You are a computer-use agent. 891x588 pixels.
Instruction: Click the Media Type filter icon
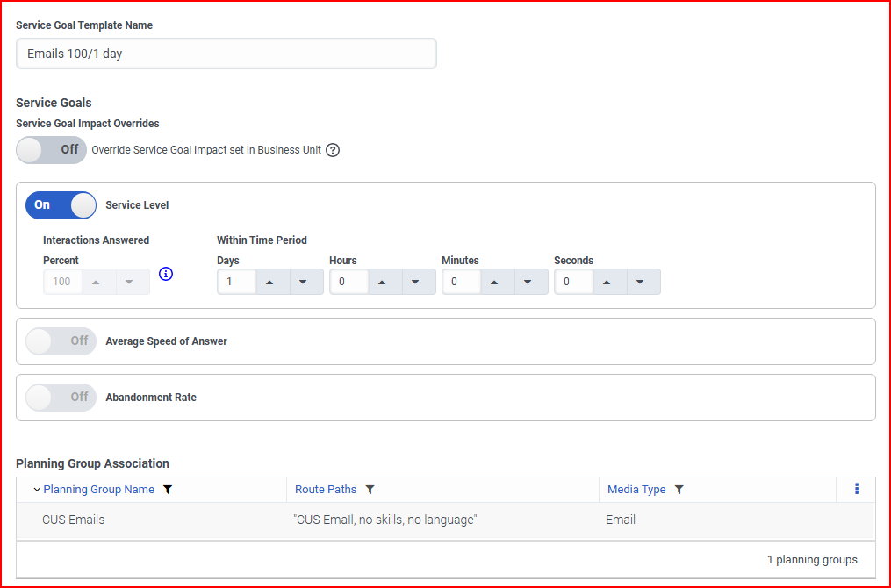coord(679,490)
